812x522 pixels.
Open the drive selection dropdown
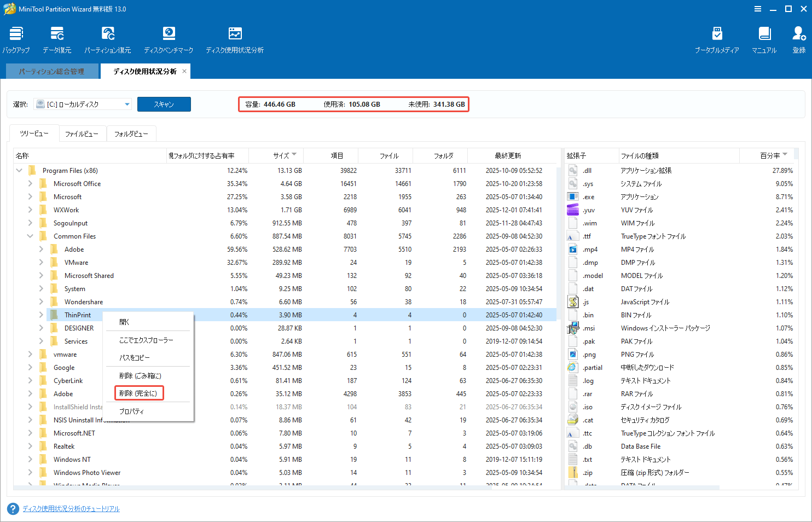pyautogui.click(x=126, y=104)
